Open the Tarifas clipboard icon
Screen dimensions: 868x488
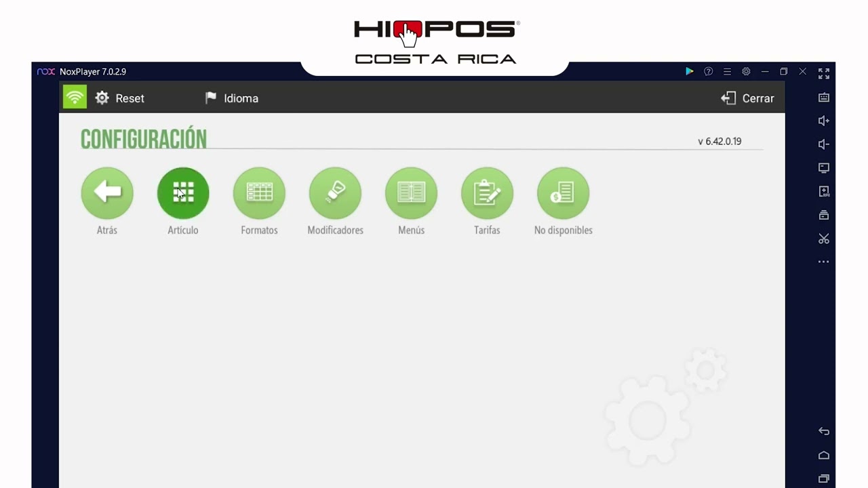click(487, 193)
